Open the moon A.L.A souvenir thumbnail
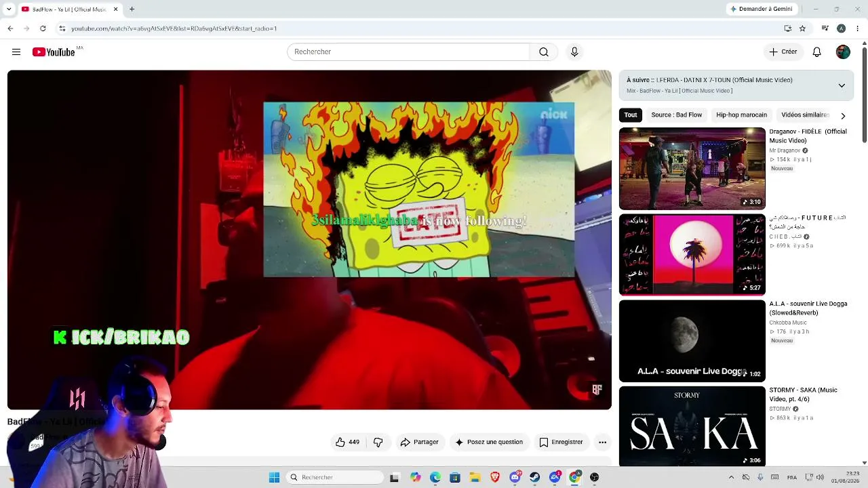This screenshot has height=488, width=868. (x=692, y=341)
